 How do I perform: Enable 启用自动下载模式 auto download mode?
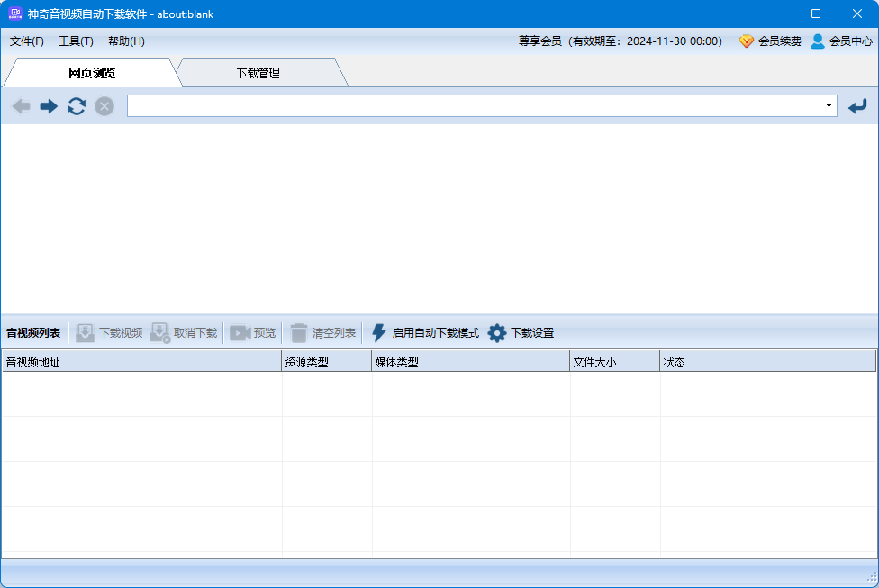point(379,332)
